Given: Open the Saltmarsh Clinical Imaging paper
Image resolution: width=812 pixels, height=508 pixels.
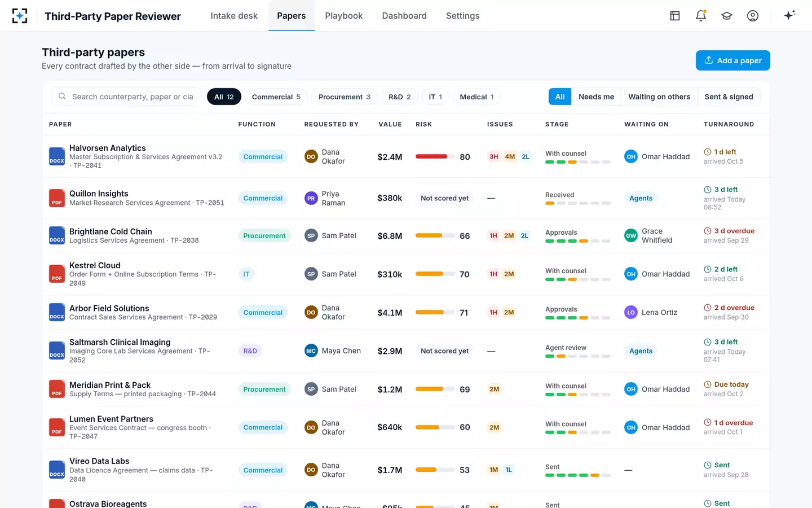Looking at the screenshot, I should pos(120,342).
